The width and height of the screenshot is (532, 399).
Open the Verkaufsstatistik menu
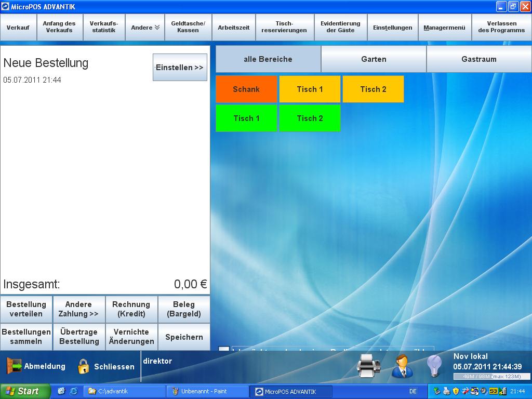(103, 27)
